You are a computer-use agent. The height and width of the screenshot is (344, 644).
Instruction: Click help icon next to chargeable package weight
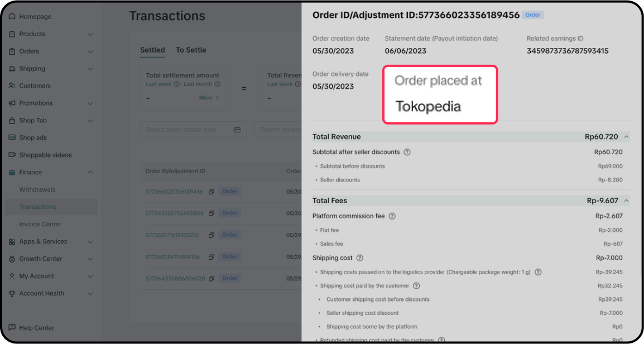pos(538,272)
